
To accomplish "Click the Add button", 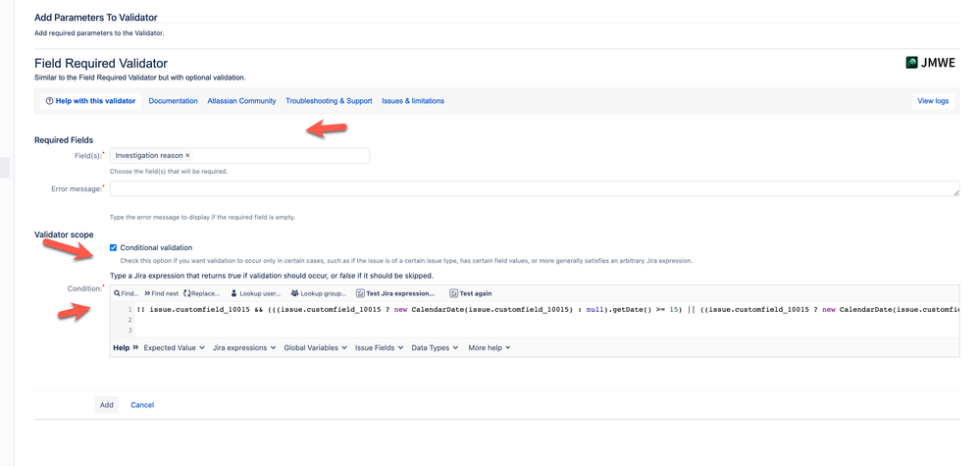I will pyautogui.click(x=107, y=405).
